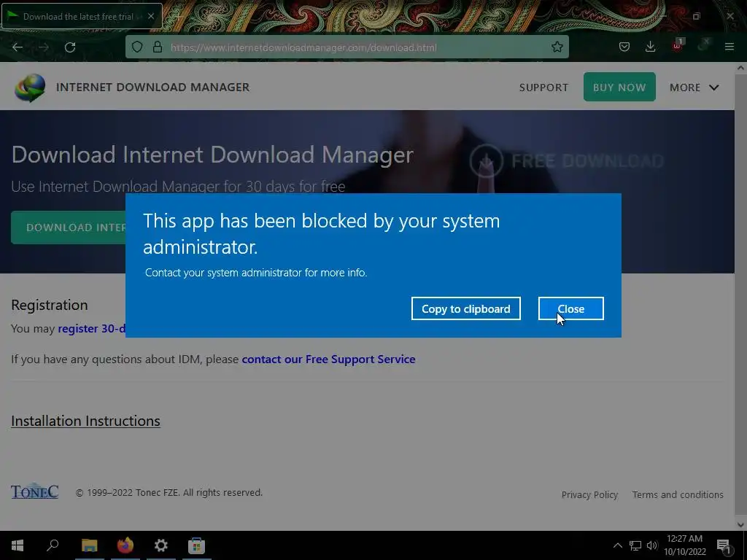Click the green DOWNLOAD INTERNET button

click(69, 227)
